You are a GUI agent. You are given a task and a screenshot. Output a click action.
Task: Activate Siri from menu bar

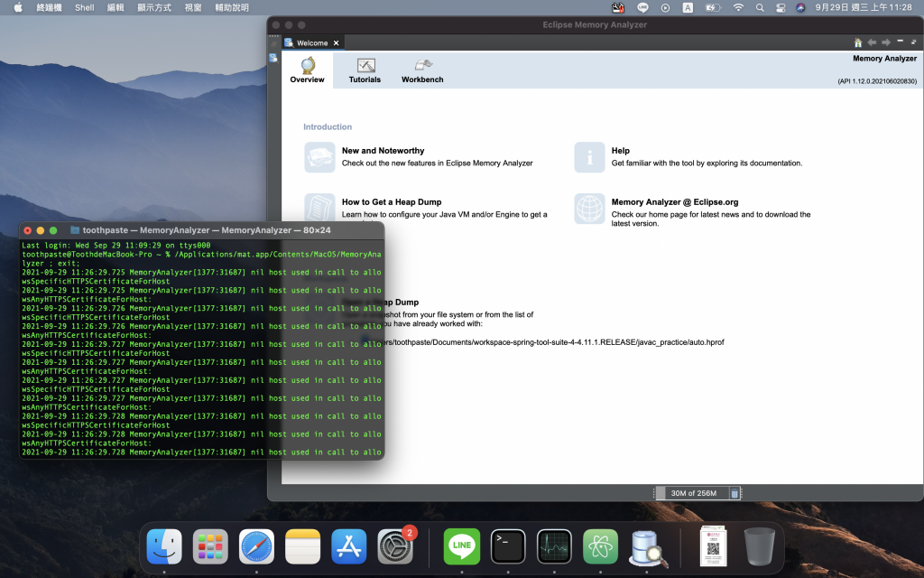[800, 7]
